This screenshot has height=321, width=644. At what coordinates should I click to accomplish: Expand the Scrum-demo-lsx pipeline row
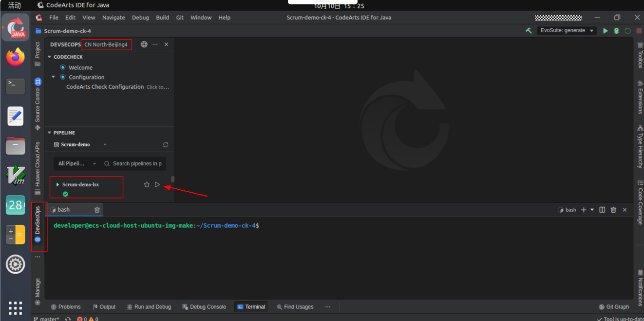57,184
